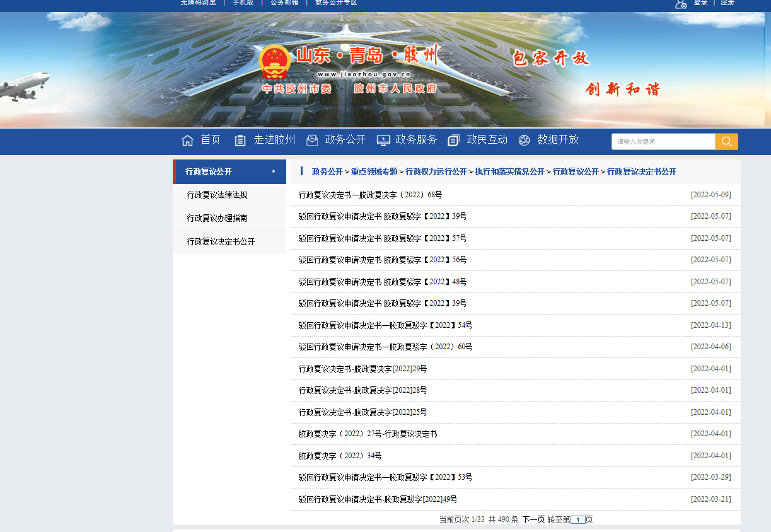The height and width of the screenshot is (532, 771).
Task: Click the pie chart icon beside 数据开放
Action: coord(524,141)
